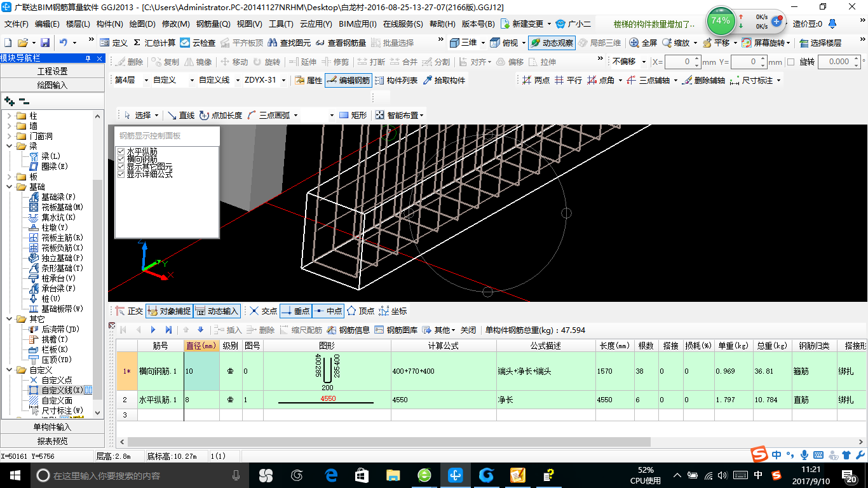Toggle 对象捕捉 object snap
868x488 pixels.
pyautogui.click(x=169, y=311)
